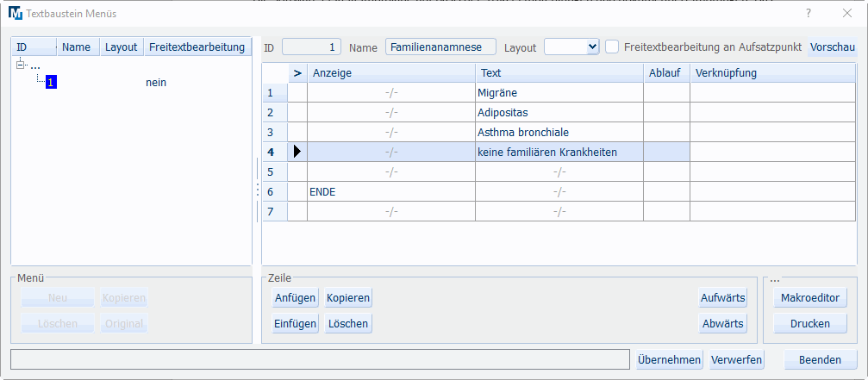Image resolution: width=868 pixels, height=380 pixels.
Task: Click Verwerfen to discard changes
Action: [x=736, y=359]
